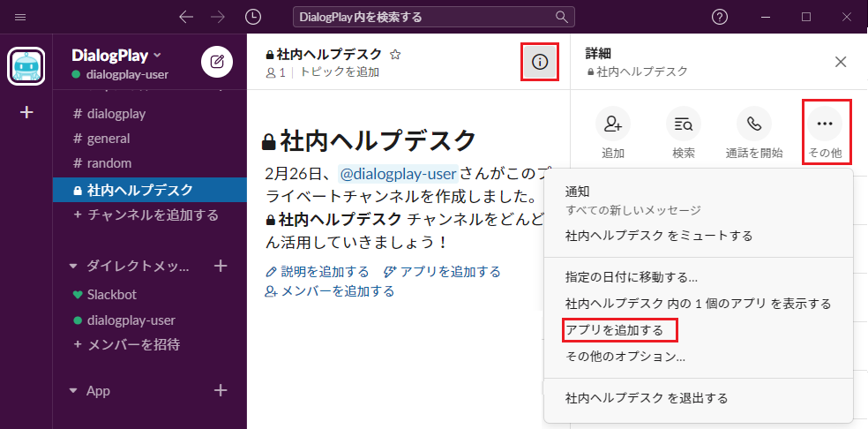Open 通知 menu entry
The height and width of the screenshot is (429, 868).
pyautogui.click(x=698, y=200)
